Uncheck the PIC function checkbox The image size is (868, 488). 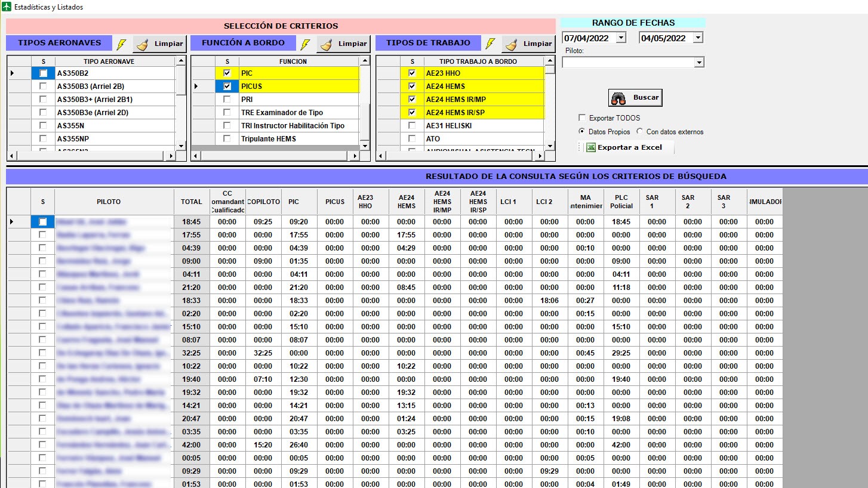point(227,73)
